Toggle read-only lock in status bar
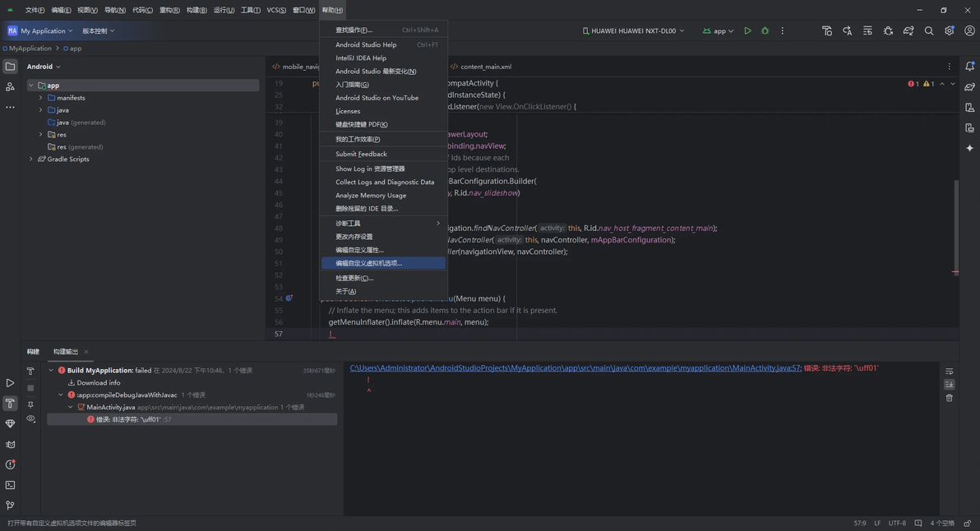The image size is (980, 531). 968,523
